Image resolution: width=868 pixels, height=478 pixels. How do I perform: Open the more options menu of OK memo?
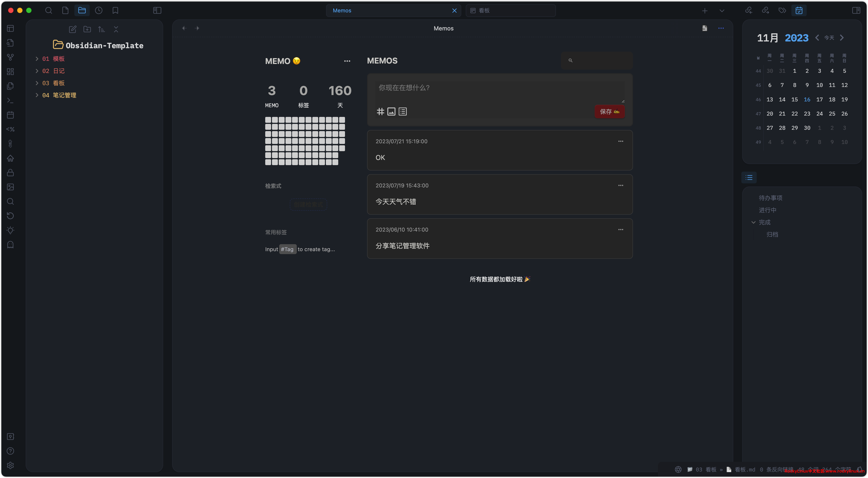[620, 141]
